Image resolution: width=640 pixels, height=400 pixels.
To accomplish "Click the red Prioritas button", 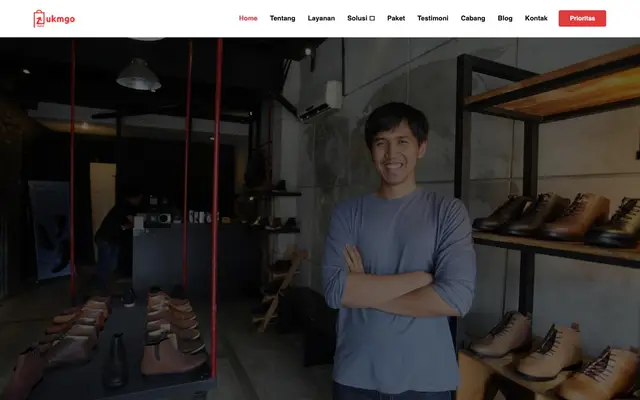I will point(582,18).
